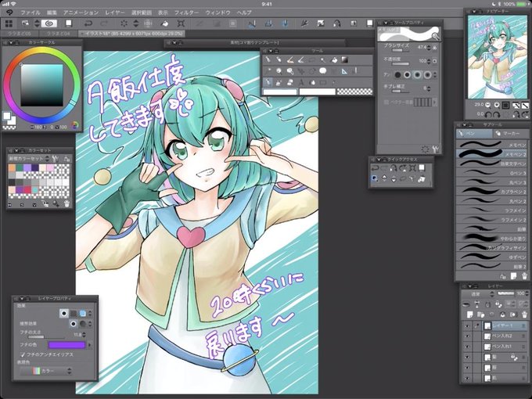Zoom out using Navigator minus magnifier
The image size is (532, 399).
487,105
